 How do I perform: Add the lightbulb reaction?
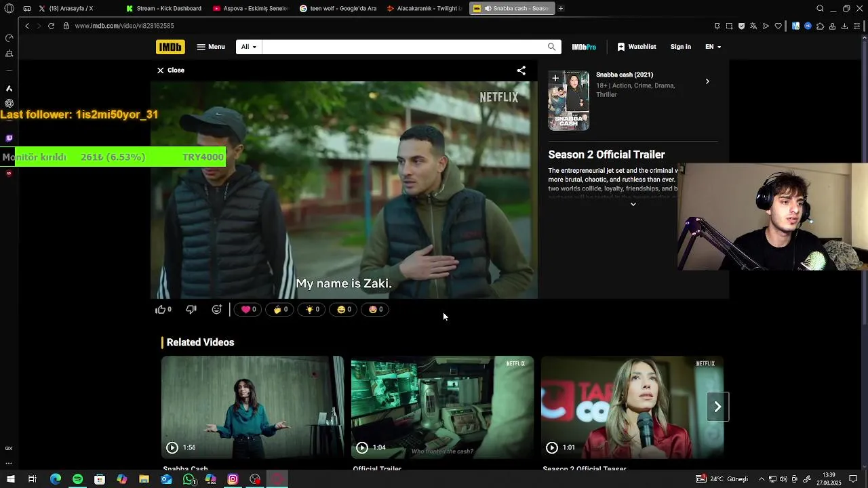312,309
